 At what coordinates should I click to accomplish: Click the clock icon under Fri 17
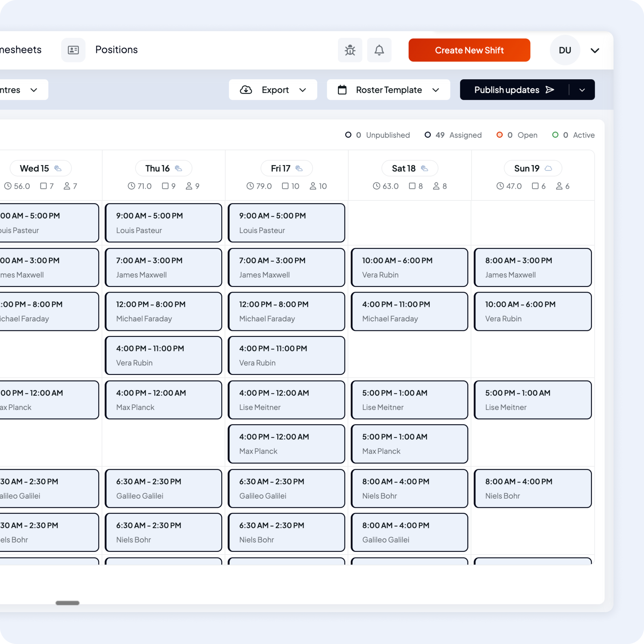[x=250, y=186]
